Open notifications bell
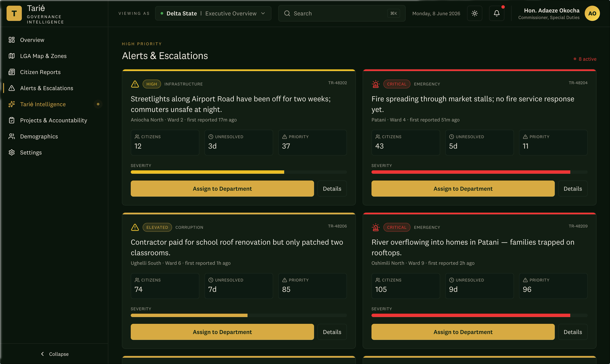This screenshot has width=610, height=364. point(497,13)
